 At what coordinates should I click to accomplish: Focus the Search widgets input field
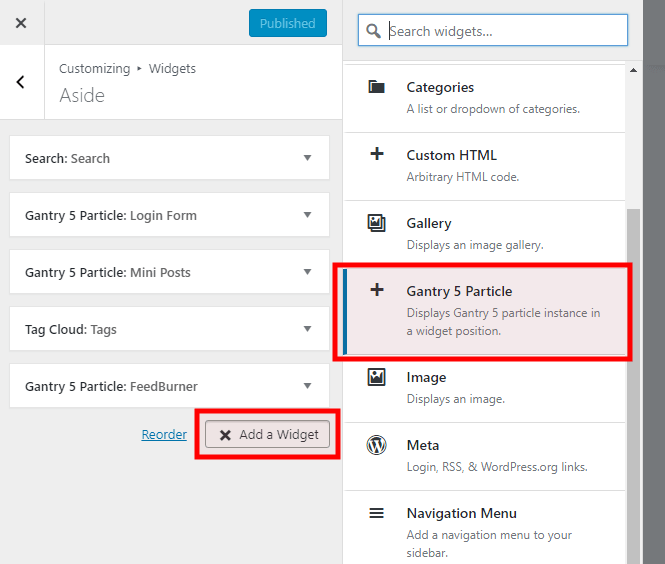[492, 30]
